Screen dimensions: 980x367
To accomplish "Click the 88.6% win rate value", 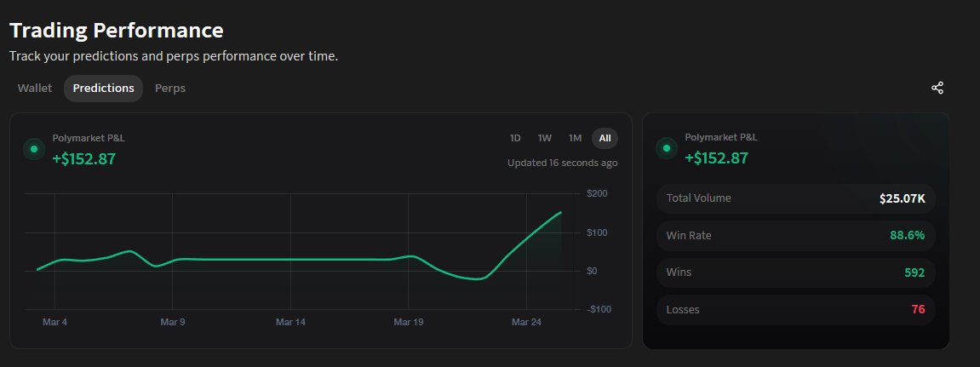I will coord(908,236).
